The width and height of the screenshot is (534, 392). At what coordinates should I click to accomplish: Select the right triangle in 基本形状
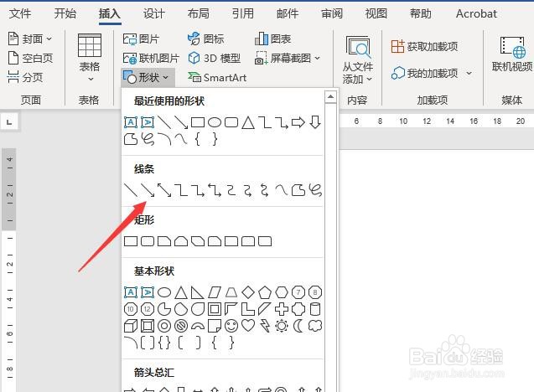coord(198,292)
